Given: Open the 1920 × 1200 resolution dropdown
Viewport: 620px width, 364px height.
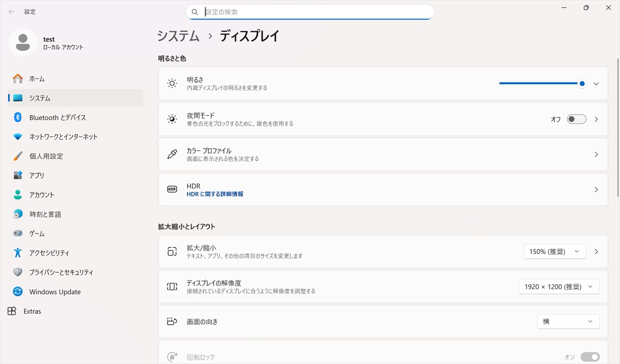Looking at the screenshot, I should (x=559, y=287).
